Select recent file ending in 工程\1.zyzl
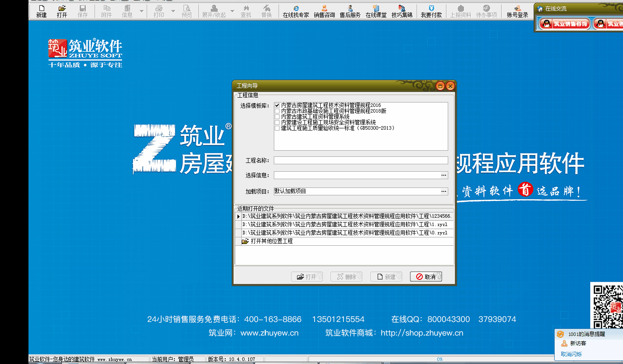 [344, 225]
